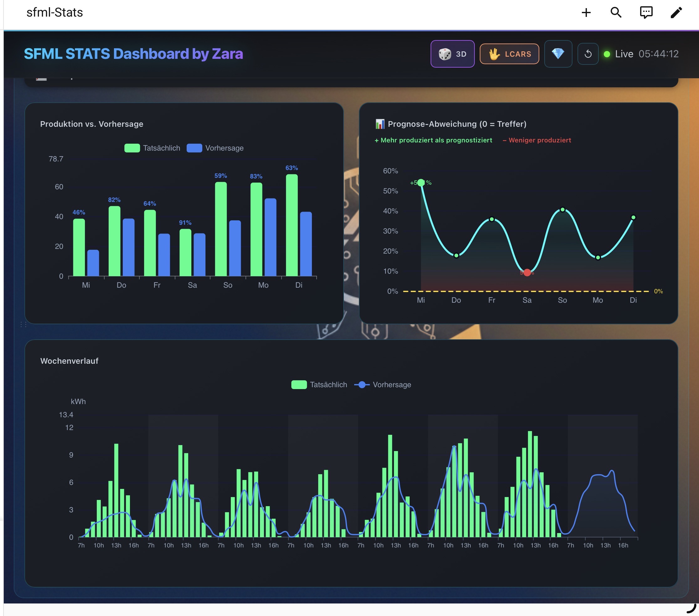Click the diamond theme icon button
This screenshot has height=616, width=699.
coord(558,54)
